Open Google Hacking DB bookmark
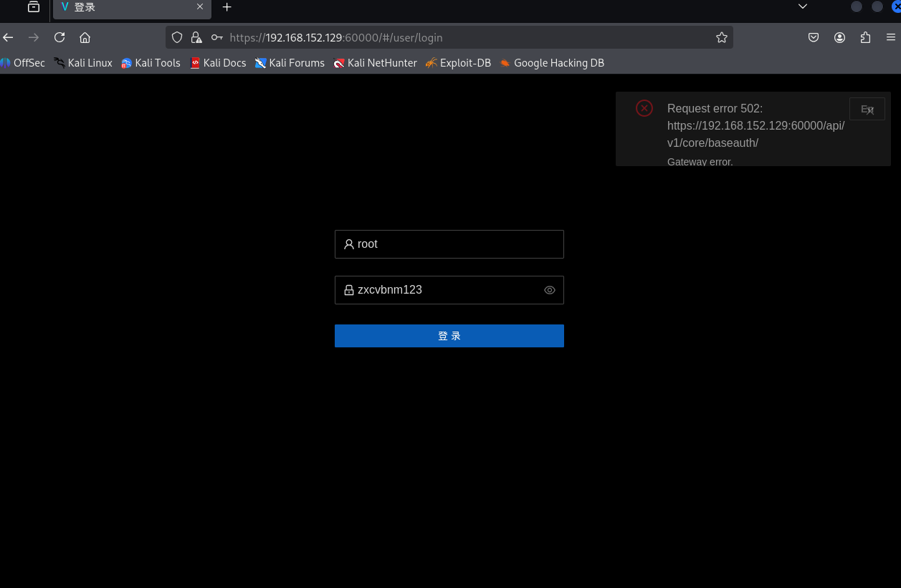The height and width of the screenshot is (588, 901). click(552, 63)
